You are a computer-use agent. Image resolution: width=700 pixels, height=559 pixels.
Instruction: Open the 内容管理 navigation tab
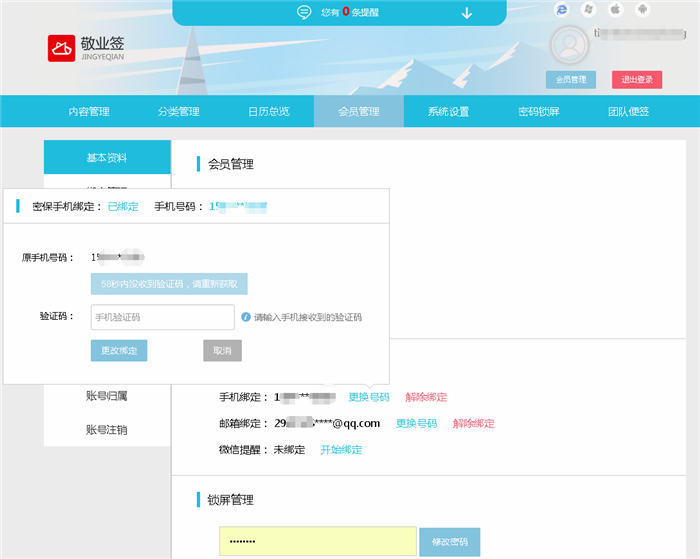[x=89, y=111]
